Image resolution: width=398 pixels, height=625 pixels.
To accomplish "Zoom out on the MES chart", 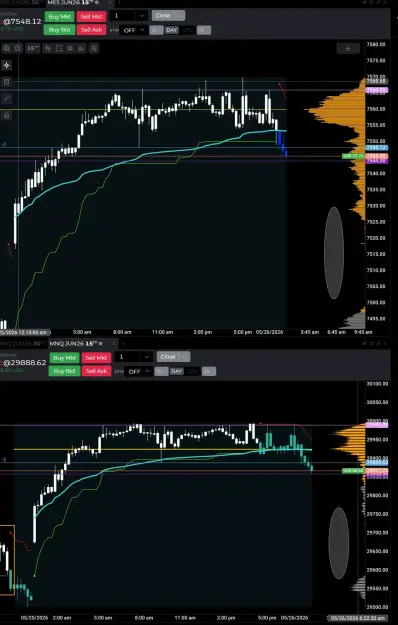I will [x=18, y=48].
